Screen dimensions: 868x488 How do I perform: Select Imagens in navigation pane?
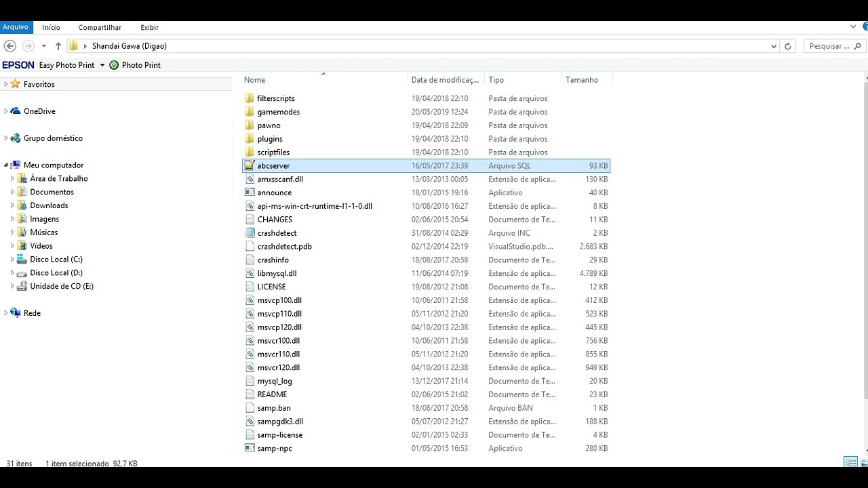(45, 219)
